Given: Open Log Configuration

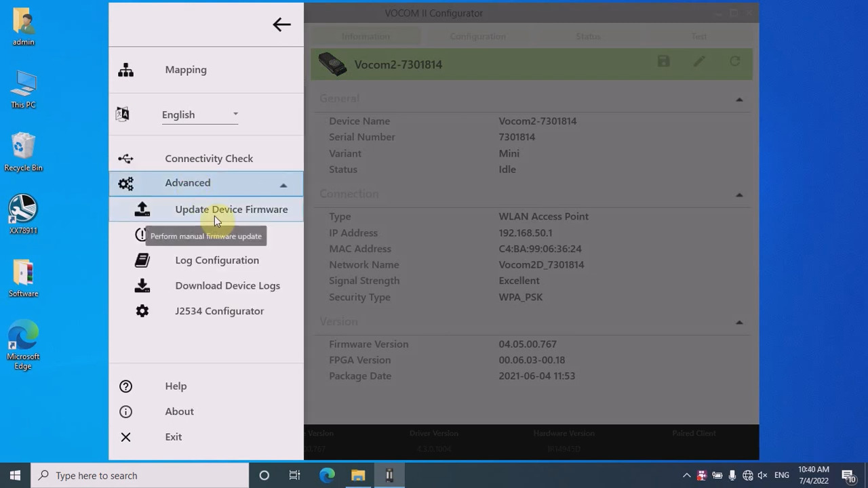Looking at the screenshot, I should 217,260.
